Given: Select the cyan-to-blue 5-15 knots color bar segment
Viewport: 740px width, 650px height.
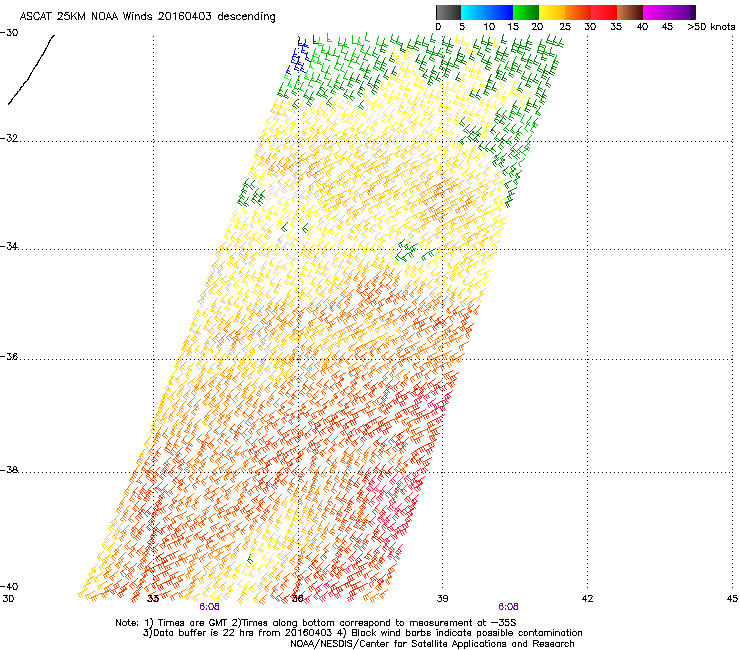Looking at the screenshot, I should [x=487, y=12].
